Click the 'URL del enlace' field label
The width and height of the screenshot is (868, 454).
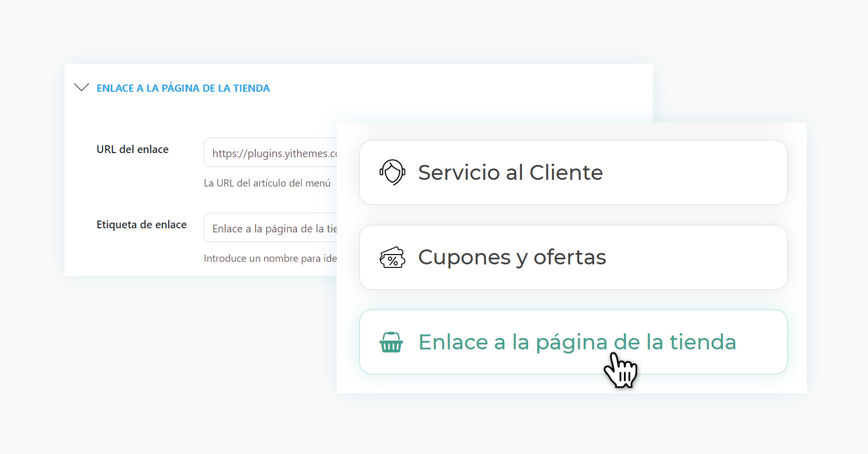click(133, 149)
